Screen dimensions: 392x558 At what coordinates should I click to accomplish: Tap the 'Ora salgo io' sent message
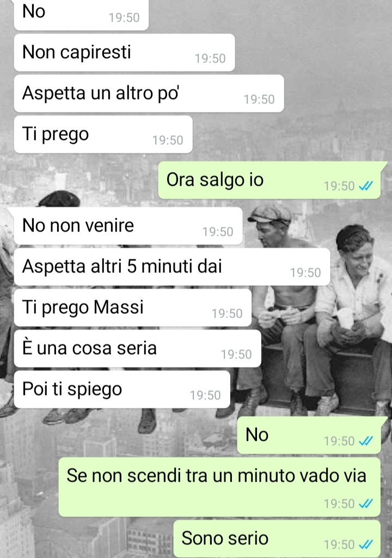(x=269, y=180)
